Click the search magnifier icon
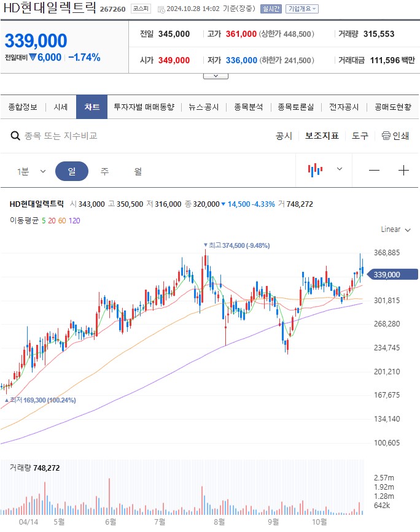420x532 pixels. pos(15,136)
